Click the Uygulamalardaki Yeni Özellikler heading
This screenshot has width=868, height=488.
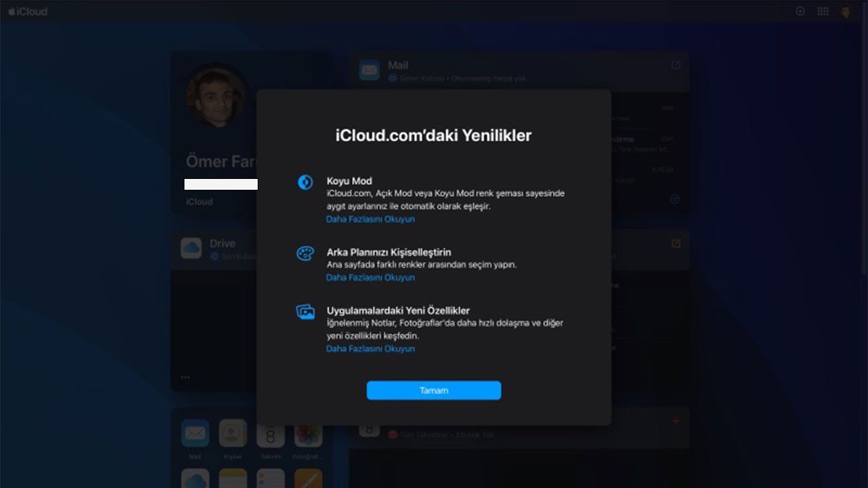click(x=398, y=310)
